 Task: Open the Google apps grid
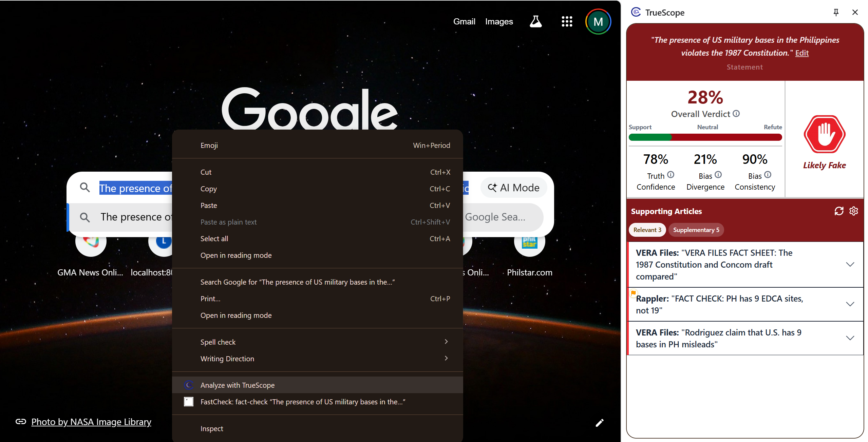(x=567, y=21)
